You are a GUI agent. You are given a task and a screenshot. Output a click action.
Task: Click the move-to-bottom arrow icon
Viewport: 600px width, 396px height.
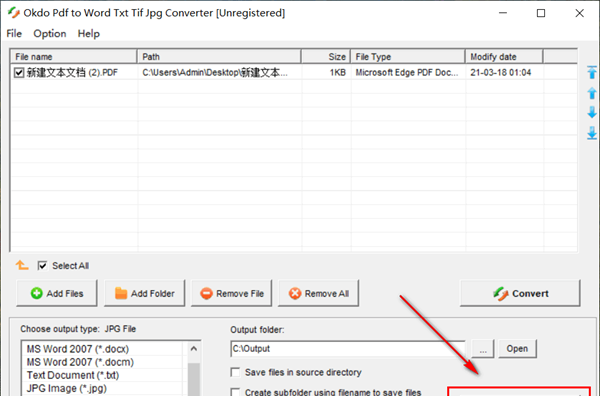tap(592, 133)
